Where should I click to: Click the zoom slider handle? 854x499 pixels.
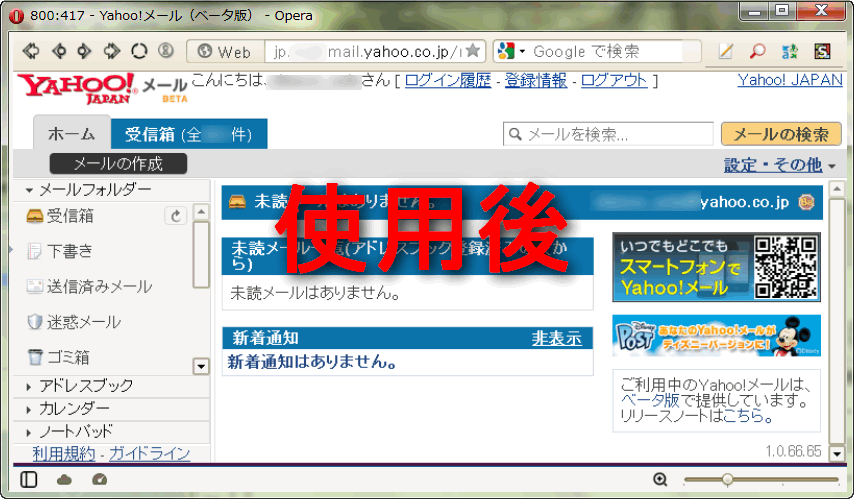[x=727, y=479]
